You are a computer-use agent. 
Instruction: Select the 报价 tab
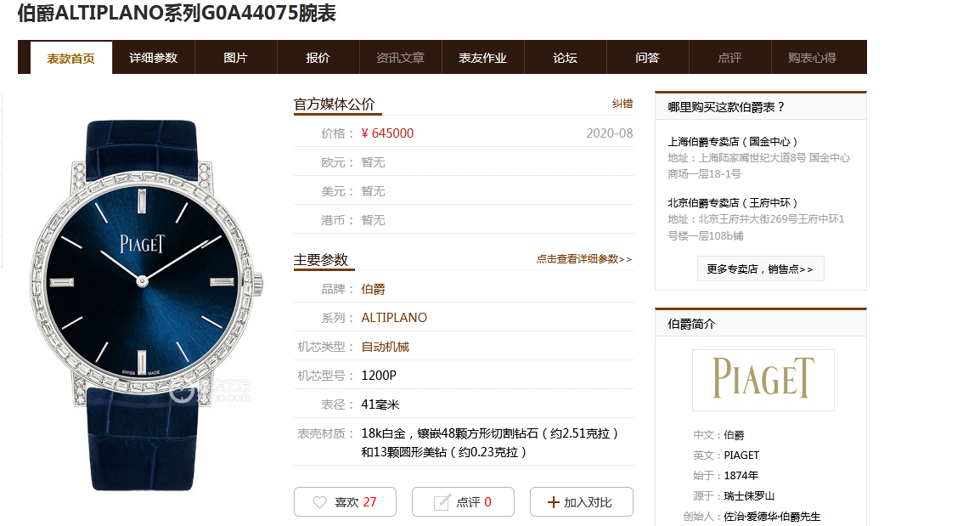coord(318,58)
